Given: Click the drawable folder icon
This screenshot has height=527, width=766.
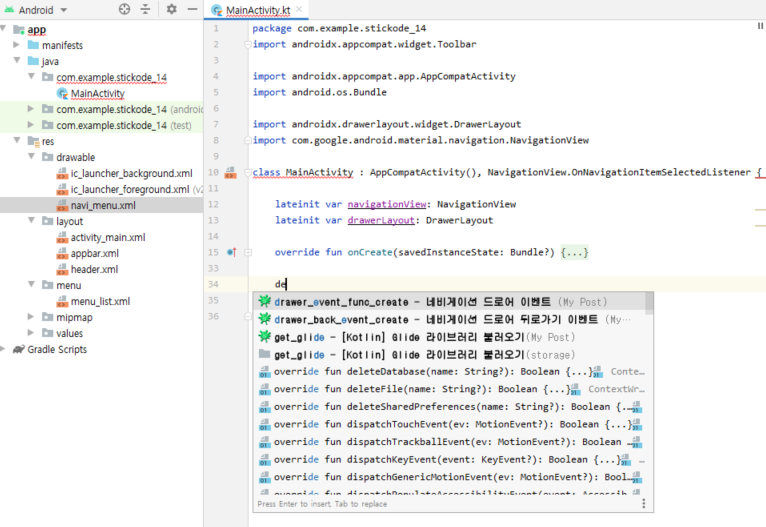Looking at the screenshot, I should pyautogui.click(x=47, y=157).
